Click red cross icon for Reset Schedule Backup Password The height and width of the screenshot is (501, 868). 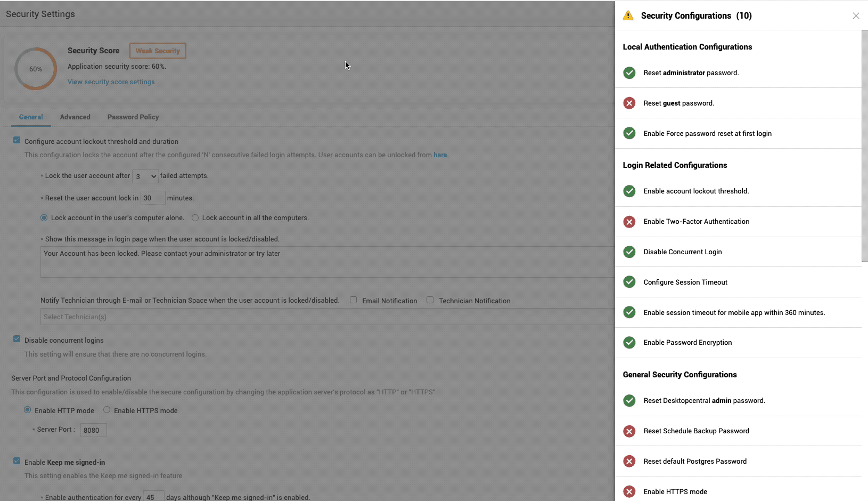(629, 431)
